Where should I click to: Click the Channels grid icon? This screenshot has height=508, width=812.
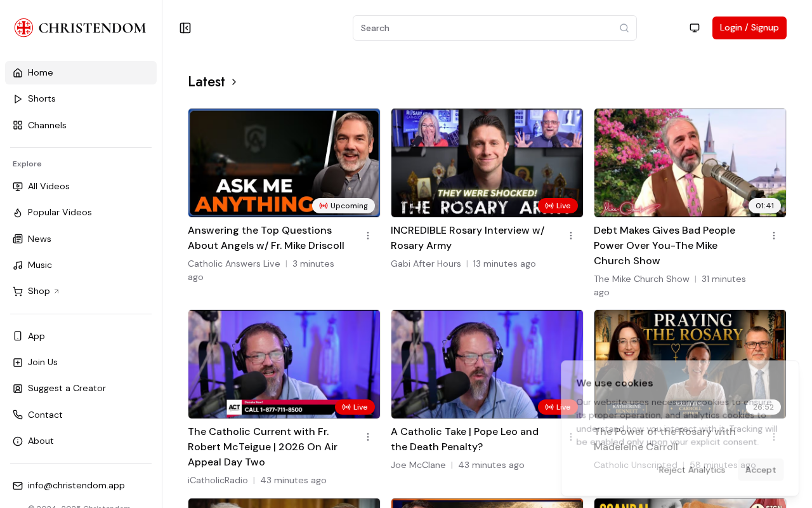[x=18, y=125]
